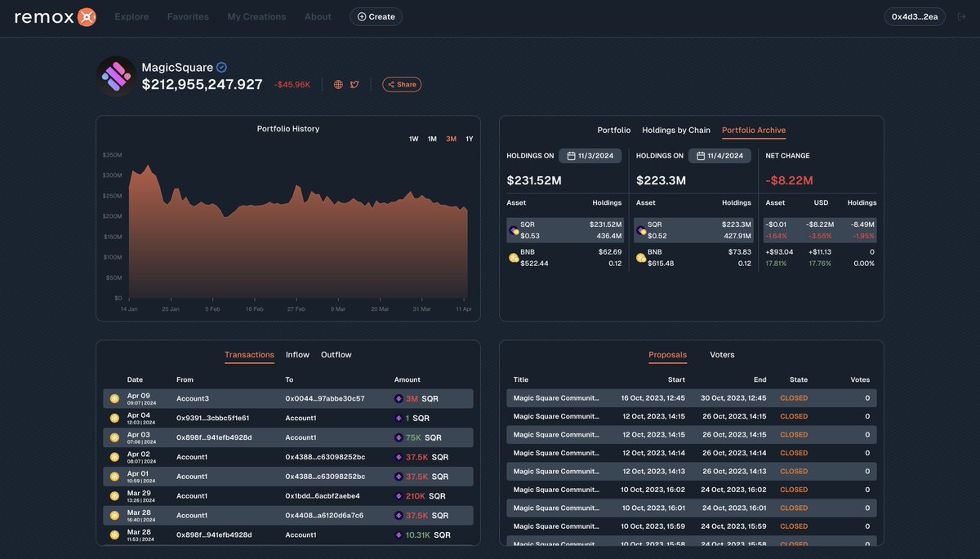Open the MagicSquare website globe icon
The width and height of the screenshot is (980, 559).
click(338, 84)
